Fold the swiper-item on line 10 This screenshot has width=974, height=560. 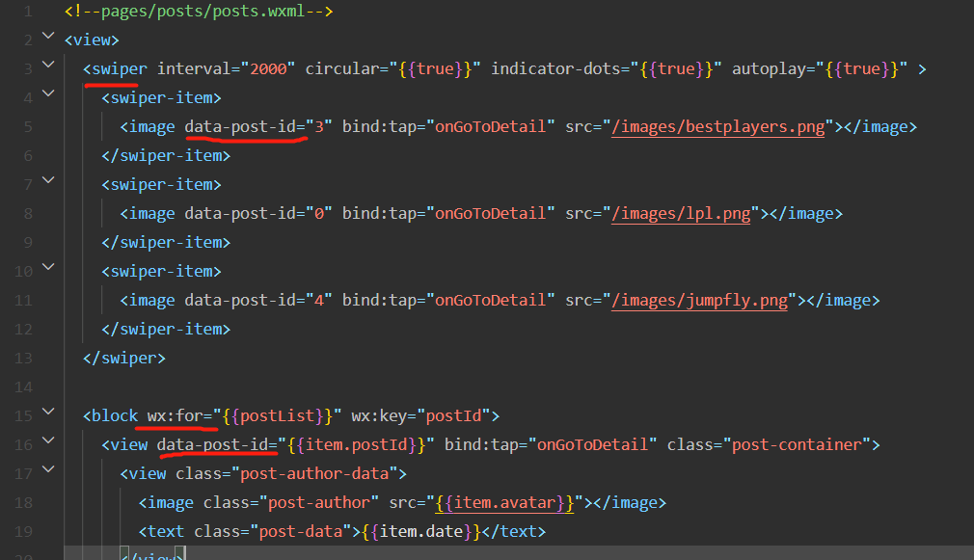click(48, 267)
